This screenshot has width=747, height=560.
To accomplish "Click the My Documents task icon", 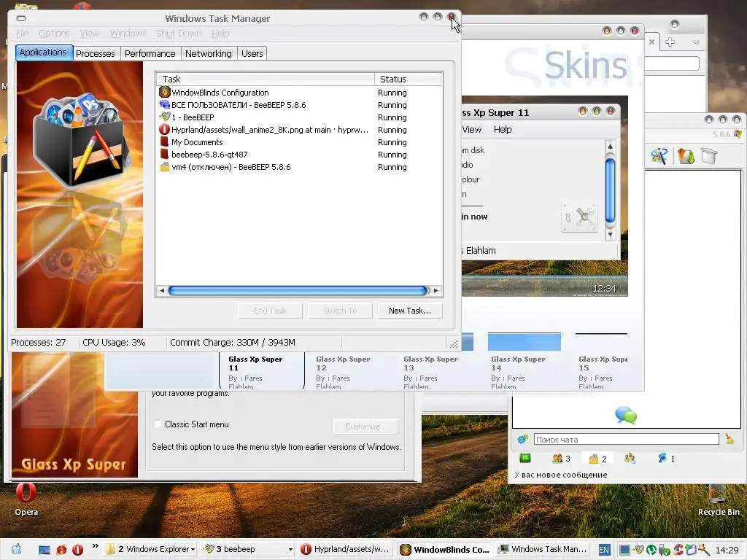I will pos(164,141).
